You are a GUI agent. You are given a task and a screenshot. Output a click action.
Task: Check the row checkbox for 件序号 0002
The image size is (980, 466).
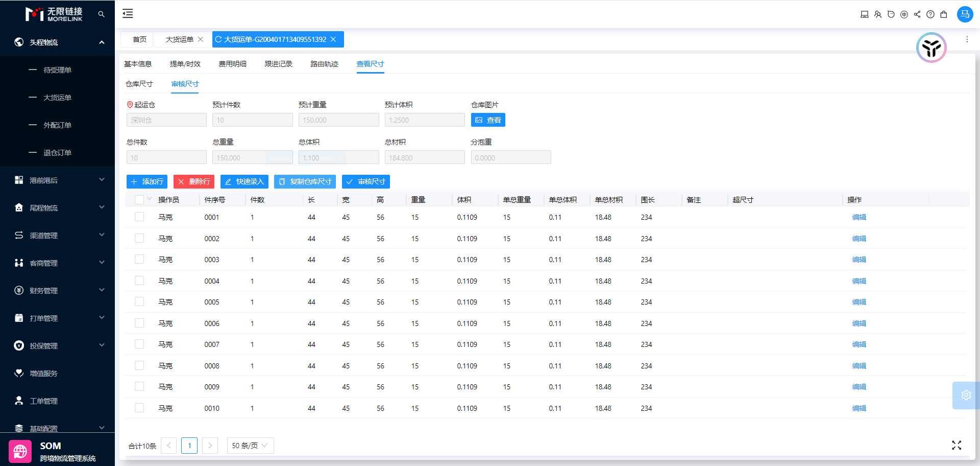coord(139,238)
